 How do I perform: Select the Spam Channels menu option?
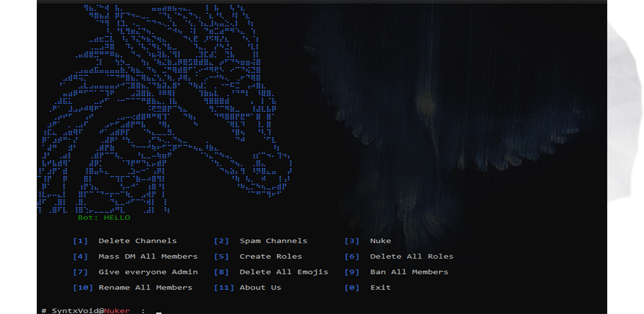click(273, 241)
